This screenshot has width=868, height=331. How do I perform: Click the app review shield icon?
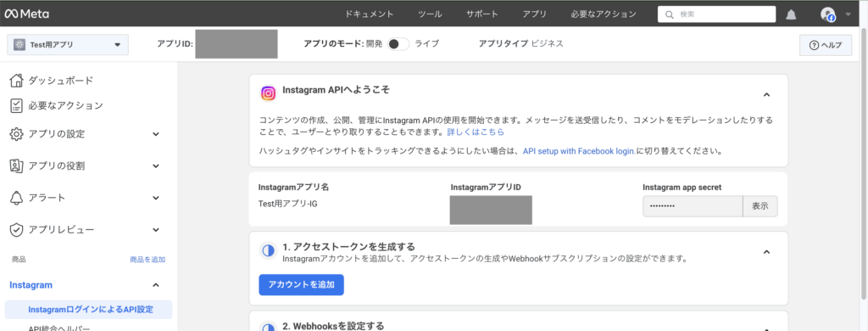coord(17,229)
